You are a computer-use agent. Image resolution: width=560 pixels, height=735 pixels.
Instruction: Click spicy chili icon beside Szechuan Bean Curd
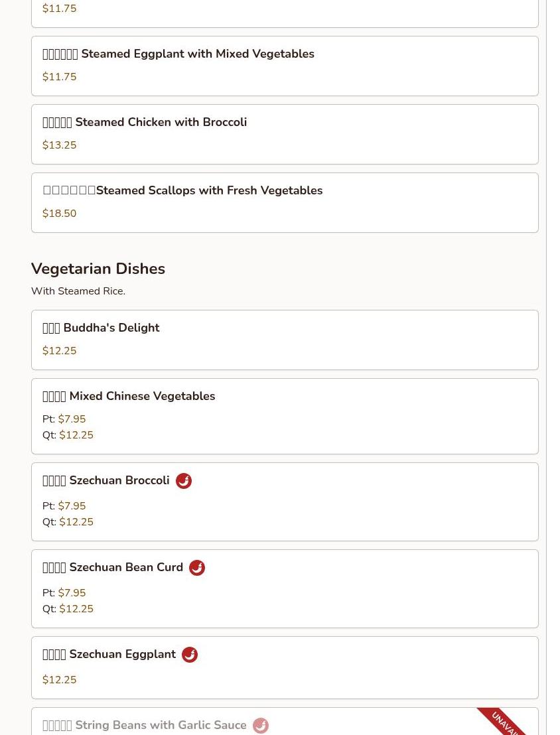(197, 568)
